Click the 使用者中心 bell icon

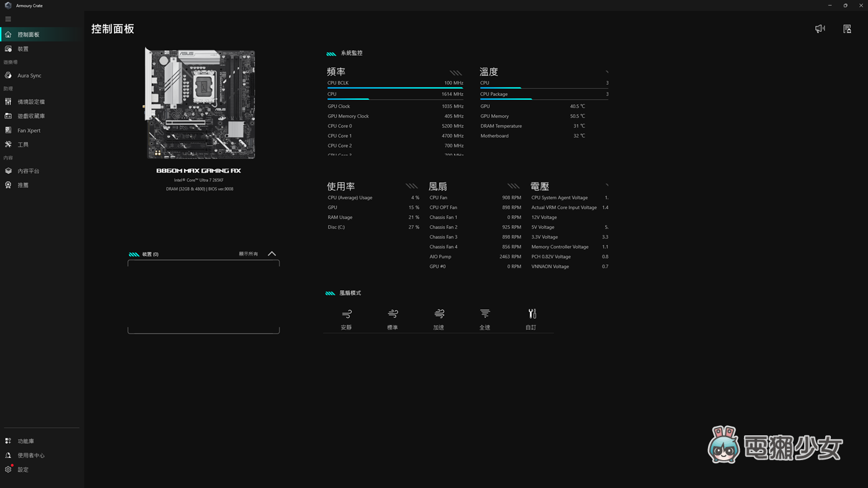pos(8,456)
